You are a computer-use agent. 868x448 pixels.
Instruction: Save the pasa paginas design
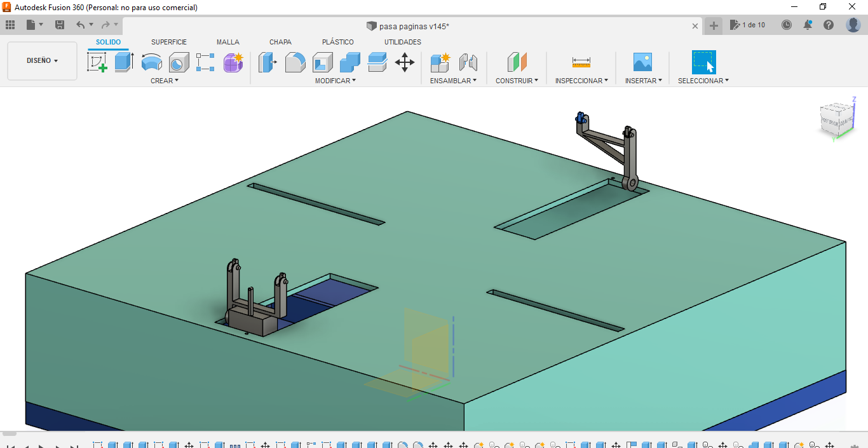pyautogui.click(x=60, y=24)
